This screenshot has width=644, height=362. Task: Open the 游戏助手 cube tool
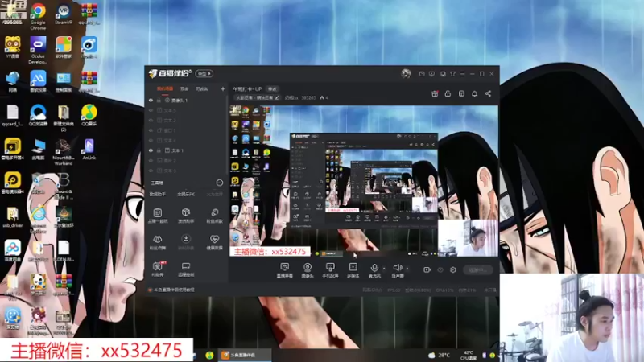(186, 216)
